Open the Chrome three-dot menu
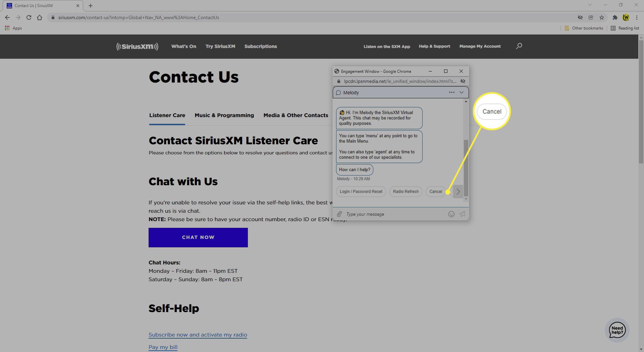This screenshot has height=352, width=644. [x=637, y=17]
